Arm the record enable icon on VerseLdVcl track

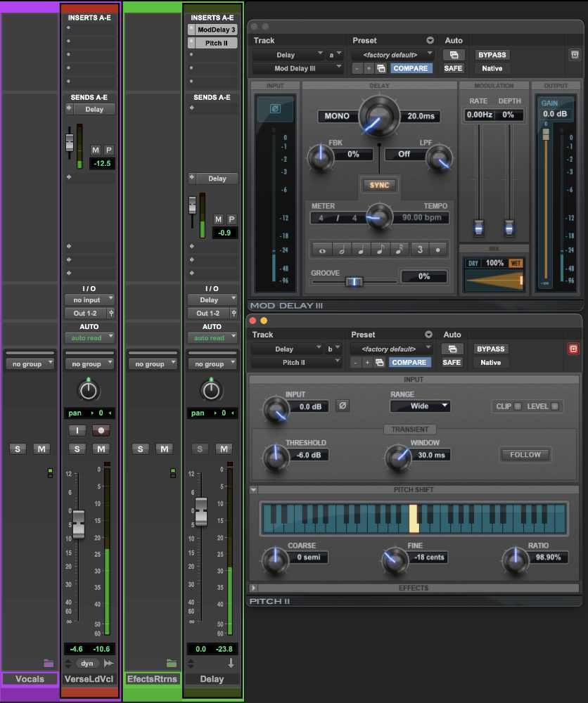[x=101, y=431]
